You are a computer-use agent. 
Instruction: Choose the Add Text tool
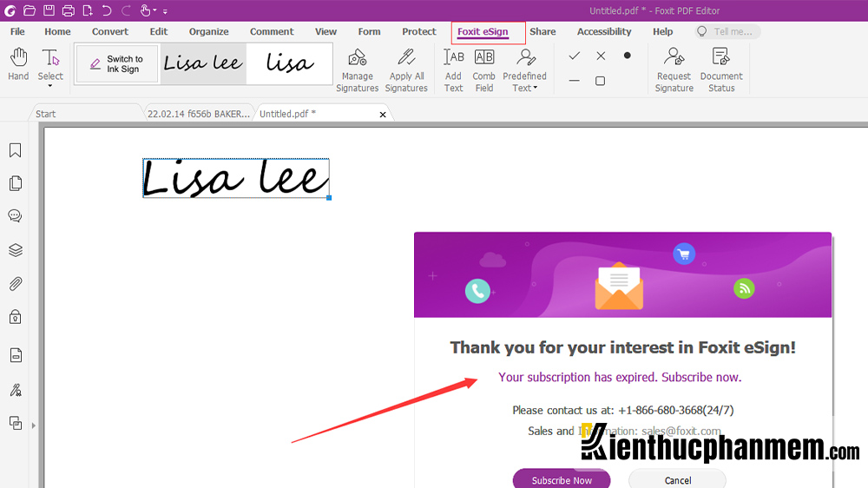pyautogui.click(x=453, y=69)
